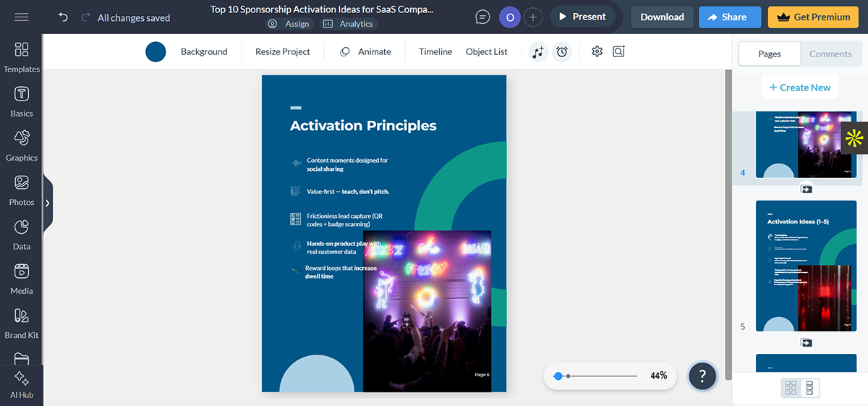The width and height of the screenshot is (868, 406).
Task: Open the Background options
Action: click(x=204, y=51)
